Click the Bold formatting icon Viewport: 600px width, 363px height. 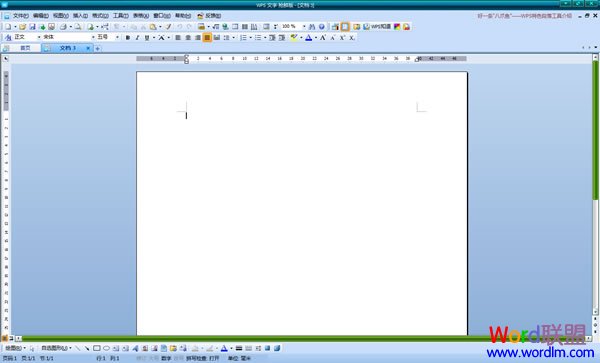pyautogui.click(x=128, y=37)
